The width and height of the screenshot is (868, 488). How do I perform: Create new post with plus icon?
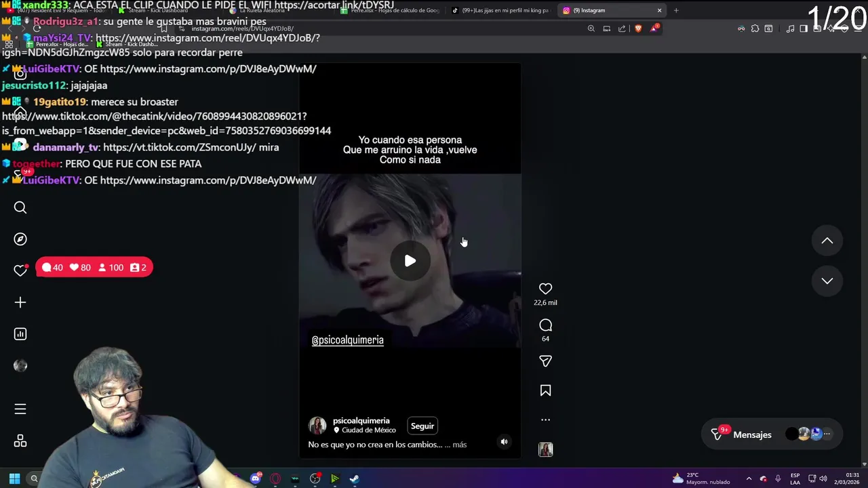click(20, 302)
